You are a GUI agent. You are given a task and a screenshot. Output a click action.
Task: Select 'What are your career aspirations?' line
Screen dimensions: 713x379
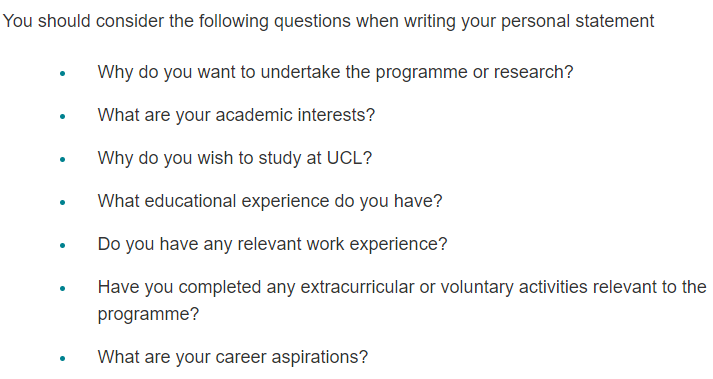[232, 357]
